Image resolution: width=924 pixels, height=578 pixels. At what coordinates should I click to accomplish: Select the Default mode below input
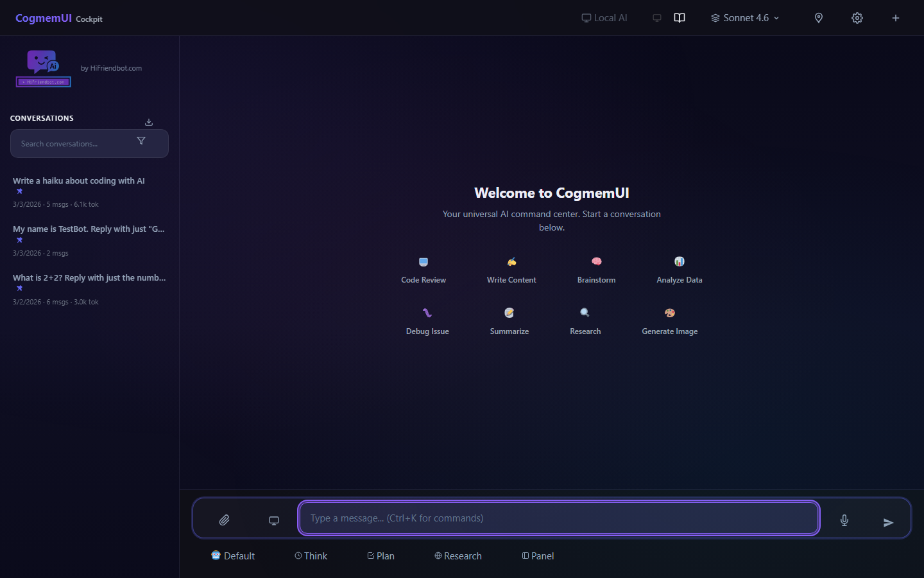click(233, 556)
